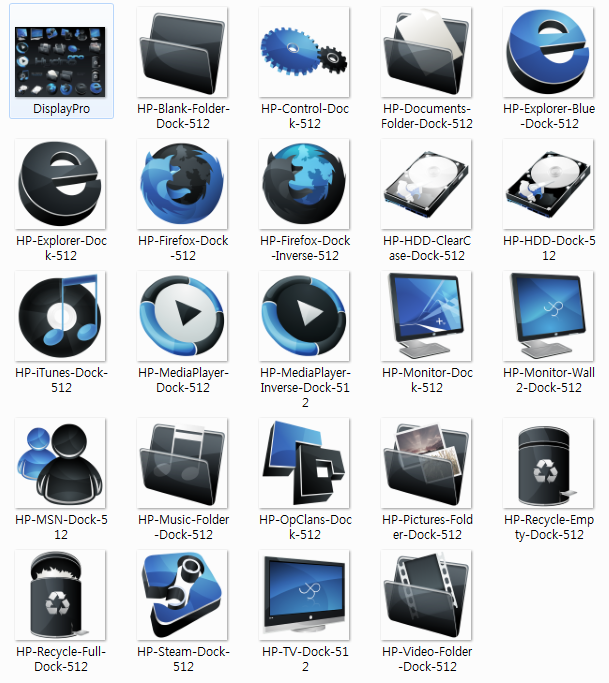Click the HP-HDD-Dock-512 file name text
The height and width of the screenshot is (683, 609).
pyautogui.click(x=549, y=248)
